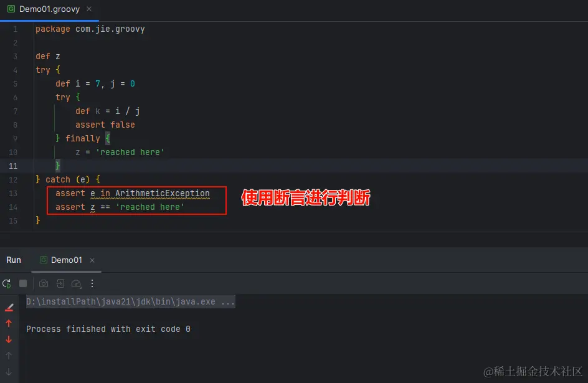
Task: Close the Demo01.groovy editor tab
Action: tap(89, 9)
